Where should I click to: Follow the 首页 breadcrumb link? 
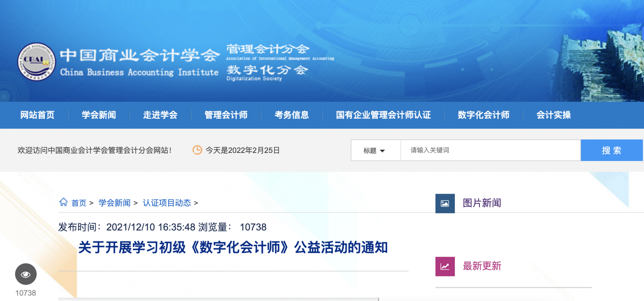pyautogui.click(x=79, y=203)
